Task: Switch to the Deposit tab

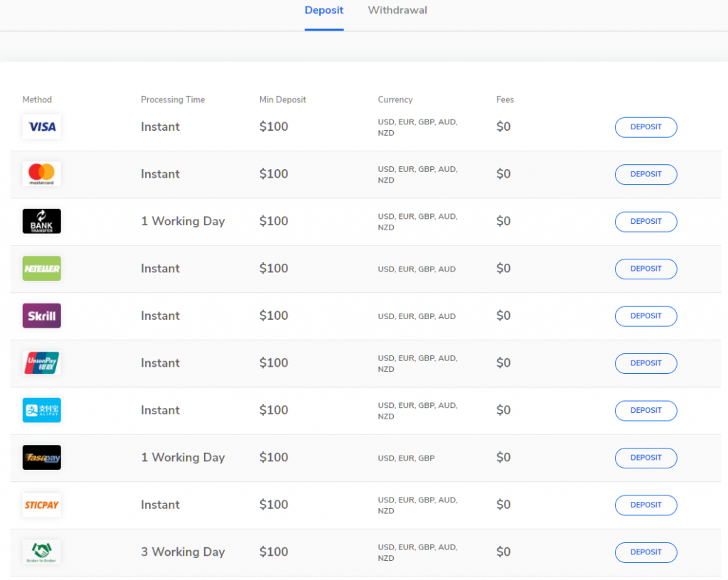Action: tap(324, 10)
